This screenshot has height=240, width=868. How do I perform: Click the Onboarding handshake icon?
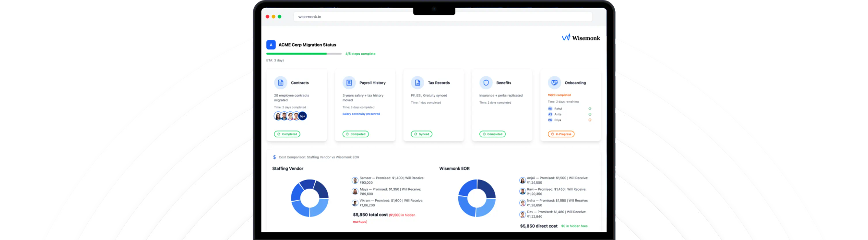[554, 83]
